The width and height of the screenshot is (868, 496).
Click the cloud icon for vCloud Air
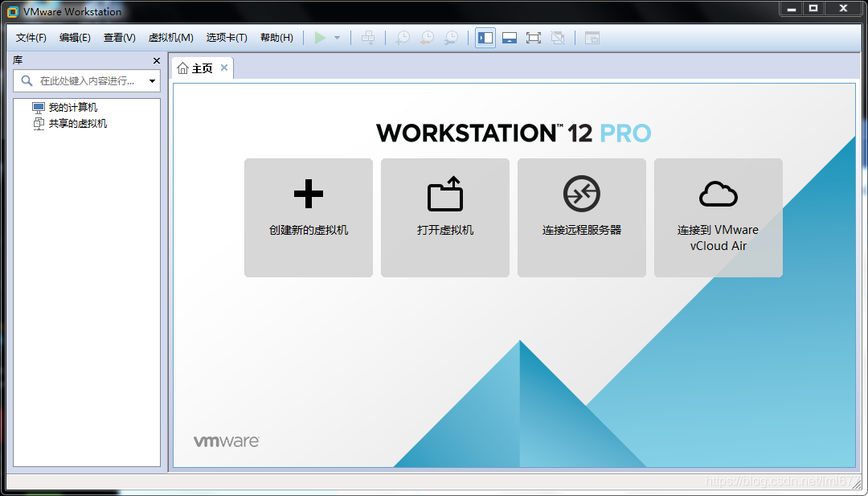click(719, 194)
